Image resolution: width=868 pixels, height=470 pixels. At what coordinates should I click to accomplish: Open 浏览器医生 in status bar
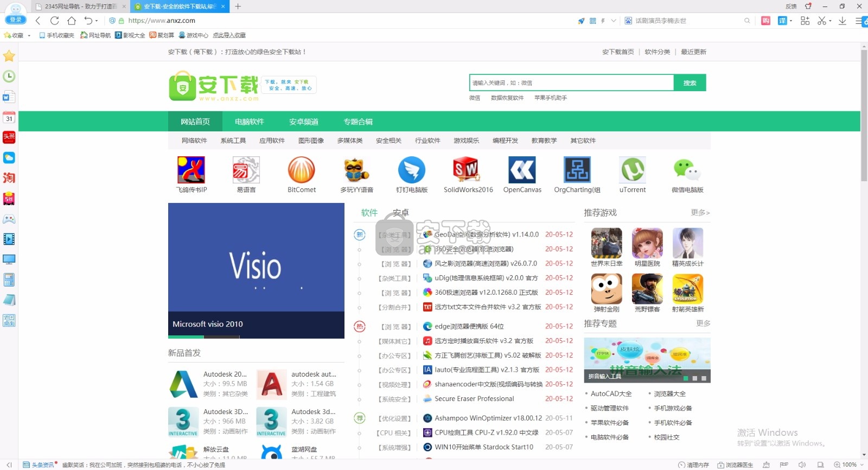click(x=735, y=465)
